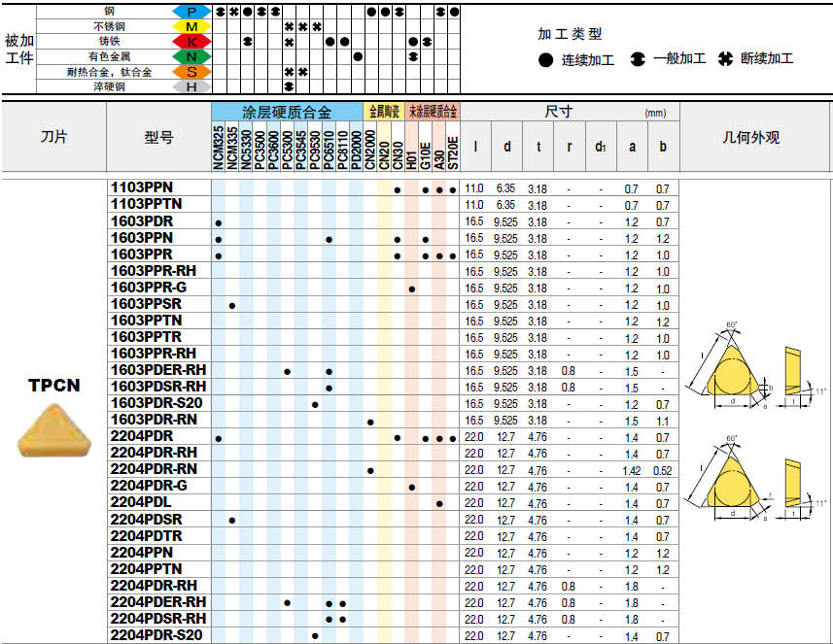Select the red K cast iron badge
Viewport: 833px width, 644px height.
[x=191, y=42]
